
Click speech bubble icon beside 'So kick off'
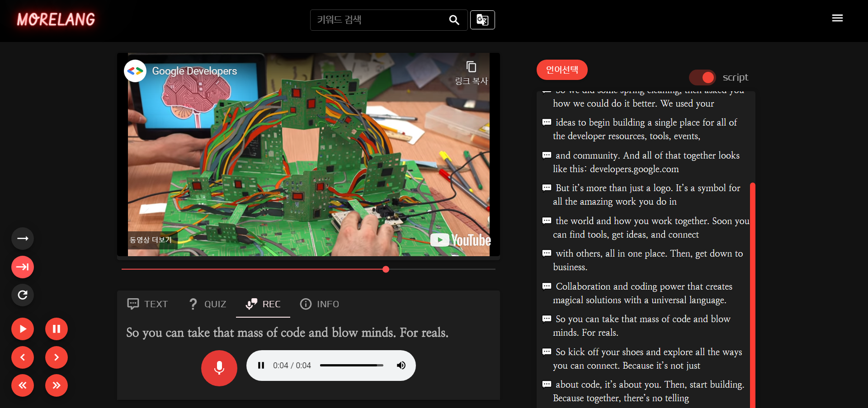547,352
